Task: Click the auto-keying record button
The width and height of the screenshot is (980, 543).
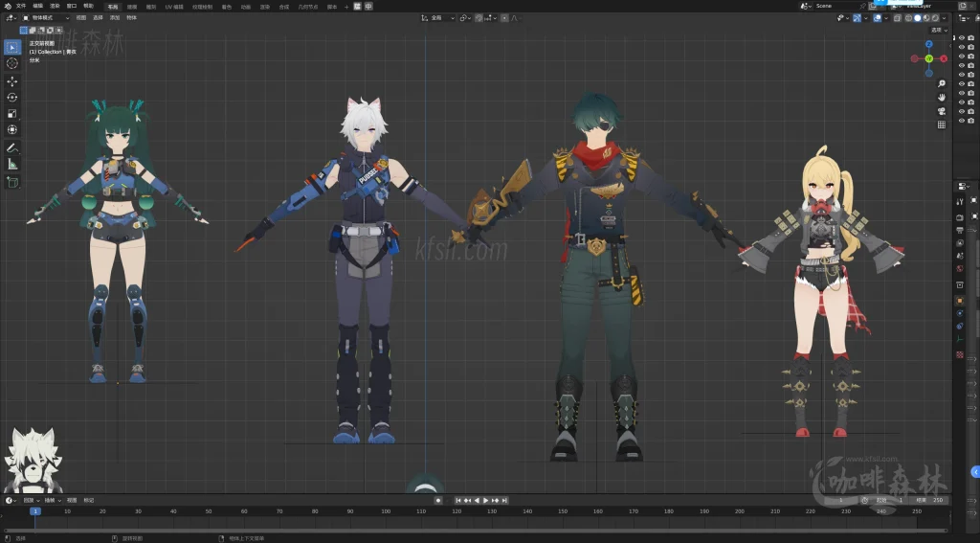Action: 438,501
